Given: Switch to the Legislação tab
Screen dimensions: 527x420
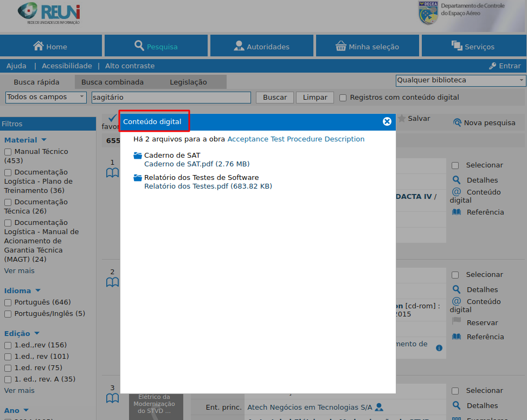Looking at the screenshot, I should 188,82.
